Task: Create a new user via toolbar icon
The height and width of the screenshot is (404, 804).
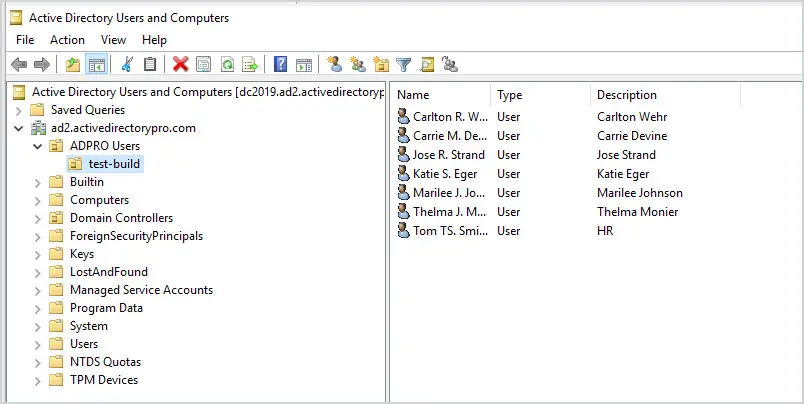Action: point(335,65)
